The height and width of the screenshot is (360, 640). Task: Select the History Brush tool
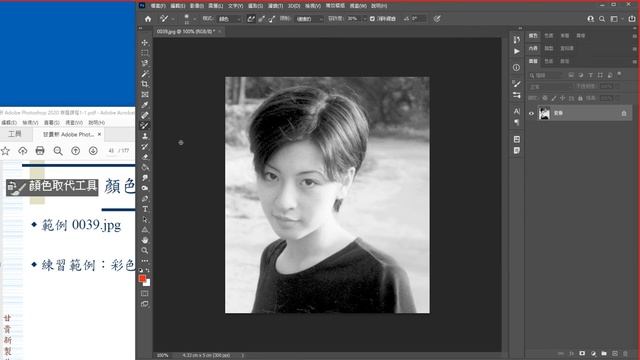[x=145, y=147]
